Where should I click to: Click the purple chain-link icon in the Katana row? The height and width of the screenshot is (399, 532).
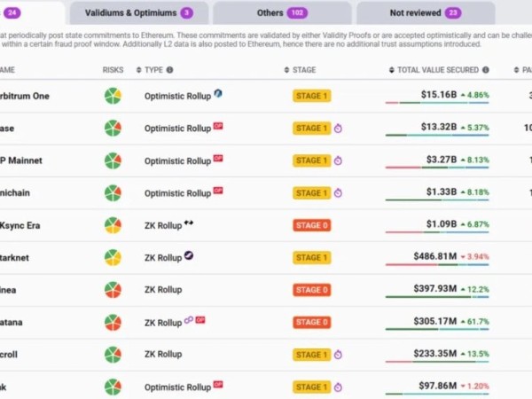[x=189, y=319]
